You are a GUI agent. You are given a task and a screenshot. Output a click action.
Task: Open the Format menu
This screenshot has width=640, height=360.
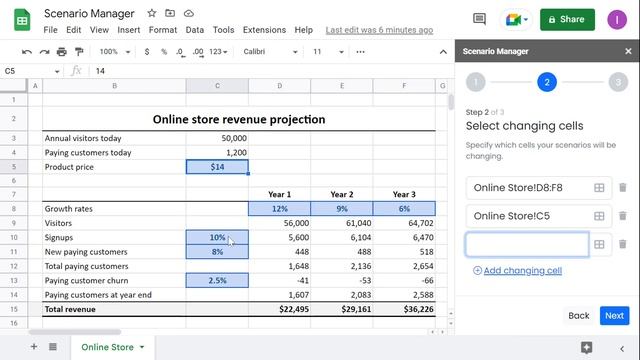pos(163,30)
